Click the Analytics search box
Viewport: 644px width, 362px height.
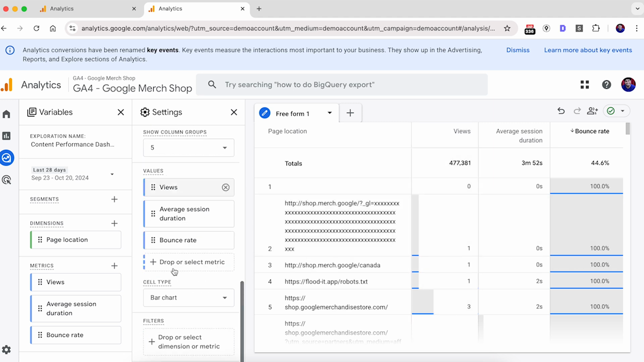point(342,84)
